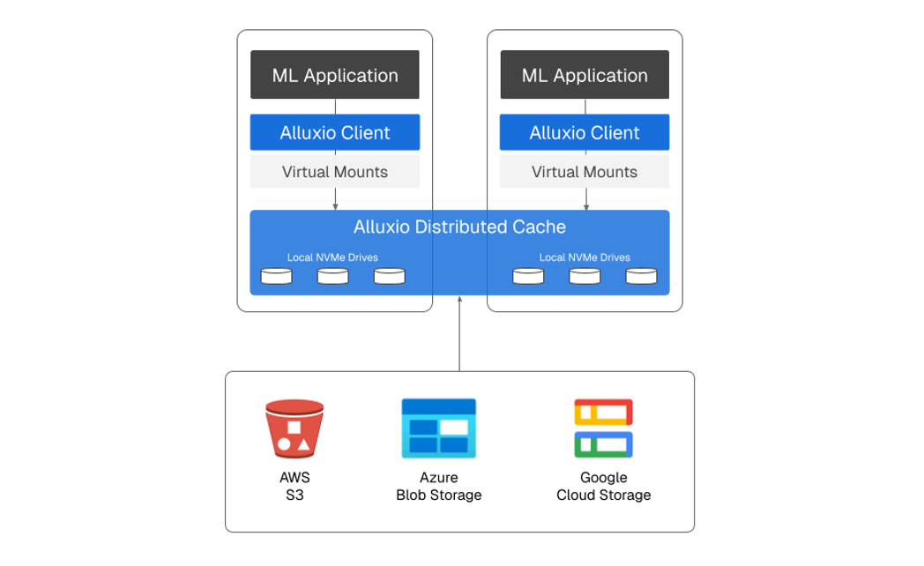Viewport: 924px width, 566px height.
Task: Click the AWS S3 label
Action: tap(294, 486)
